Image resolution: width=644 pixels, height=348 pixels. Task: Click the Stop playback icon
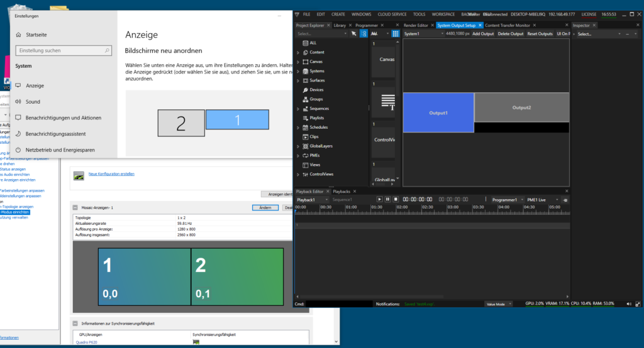396,199
